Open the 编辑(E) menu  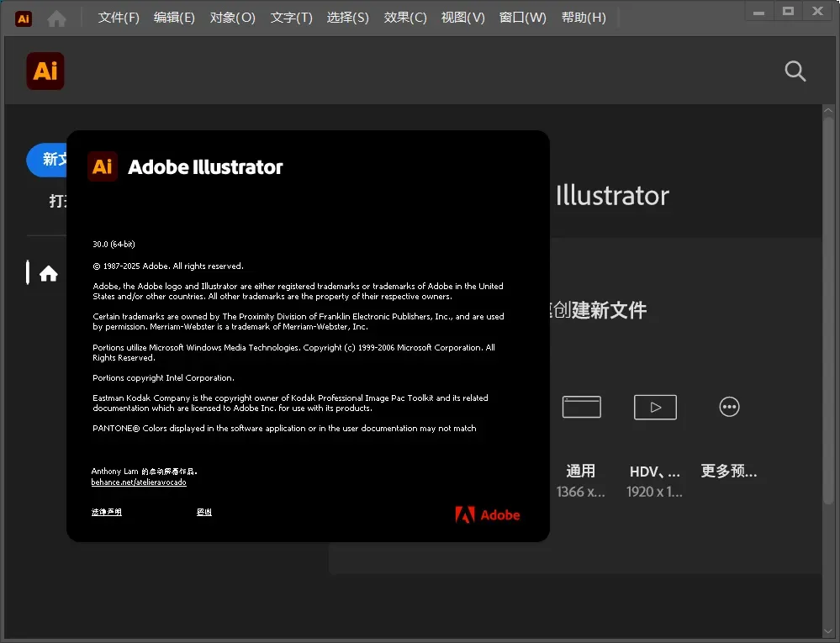coord(174,18)
